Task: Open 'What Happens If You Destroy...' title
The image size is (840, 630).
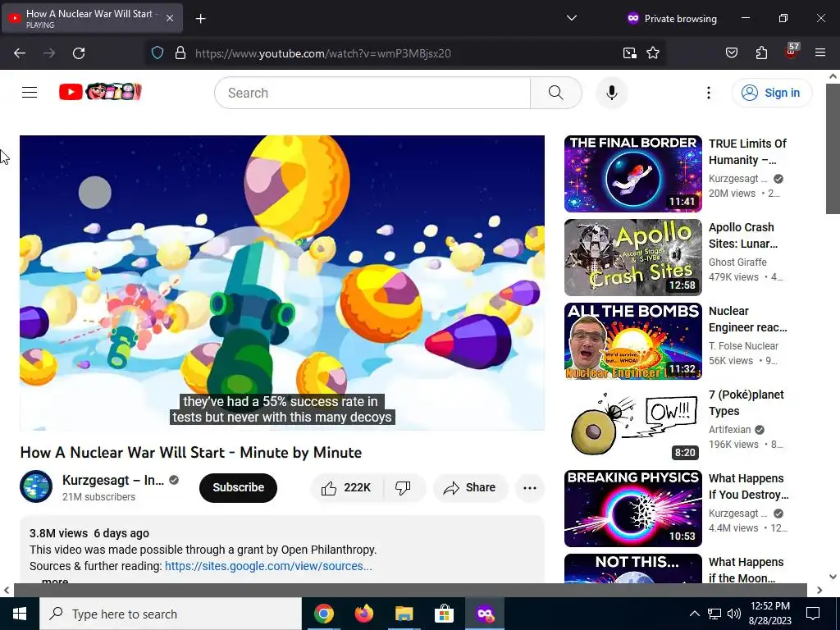Action: pyautogui.click(x=748, y=486)
